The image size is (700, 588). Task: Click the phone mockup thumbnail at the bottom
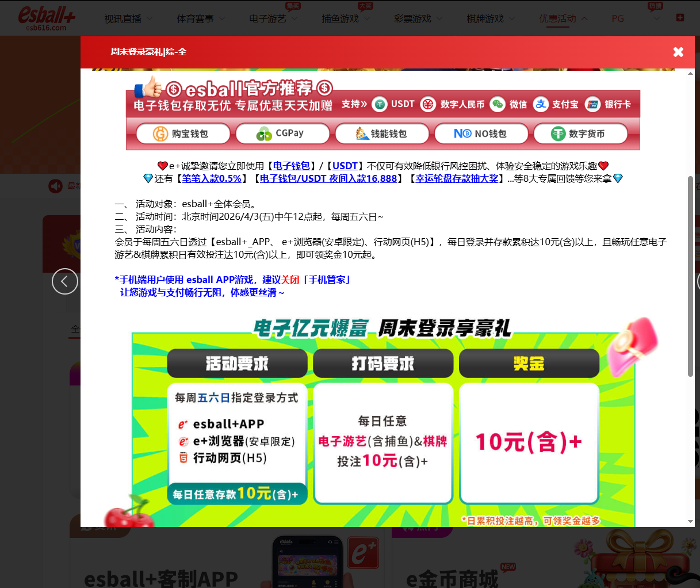[x=309, y=562]
